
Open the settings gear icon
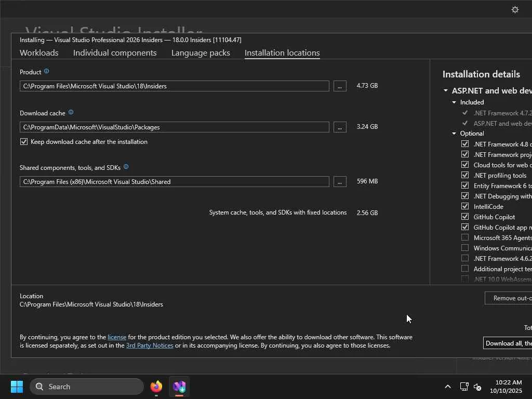(x=515, y=9)
